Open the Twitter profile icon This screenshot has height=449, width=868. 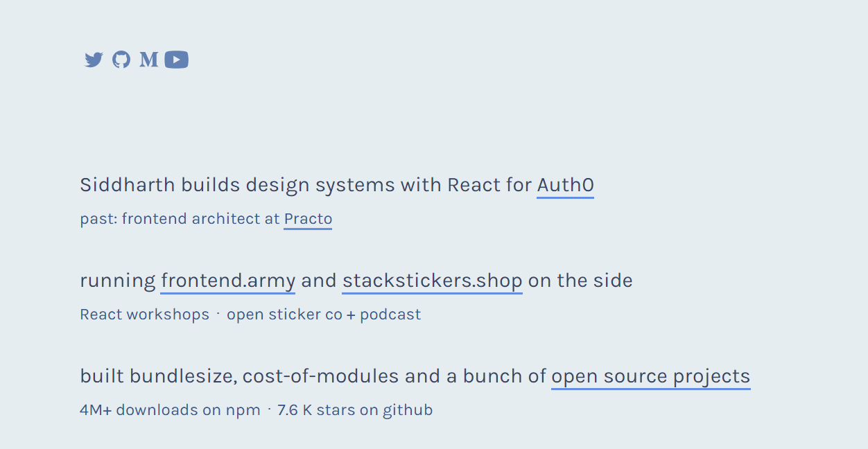94,60
